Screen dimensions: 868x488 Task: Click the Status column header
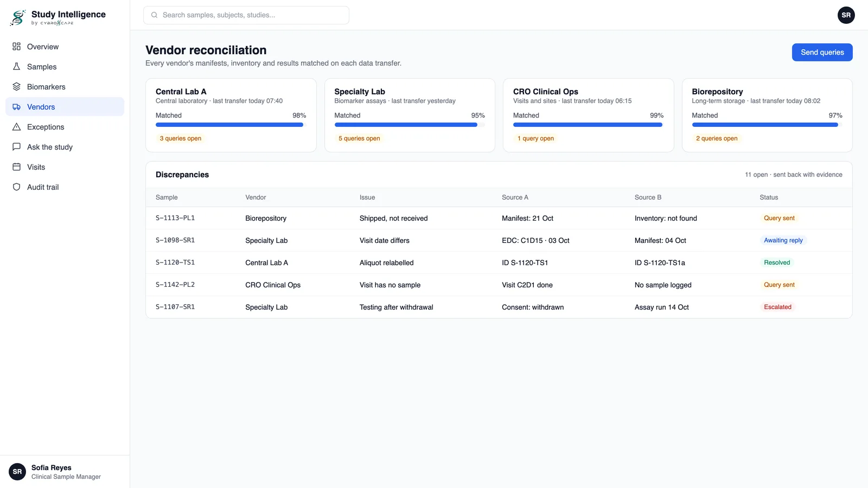[x=769, y=197]
